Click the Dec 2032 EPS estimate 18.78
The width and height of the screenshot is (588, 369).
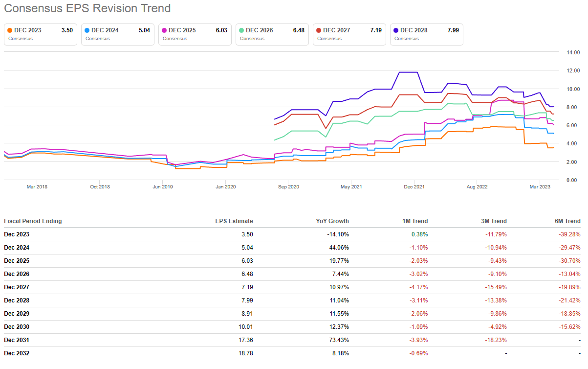[x=245, y=353]
